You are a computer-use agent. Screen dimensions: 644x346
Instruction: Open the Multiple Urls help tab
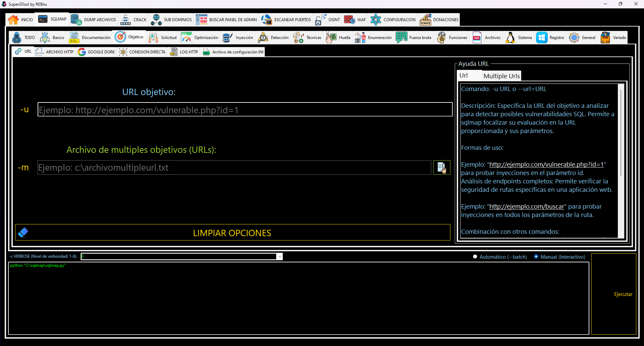point(501,76)
